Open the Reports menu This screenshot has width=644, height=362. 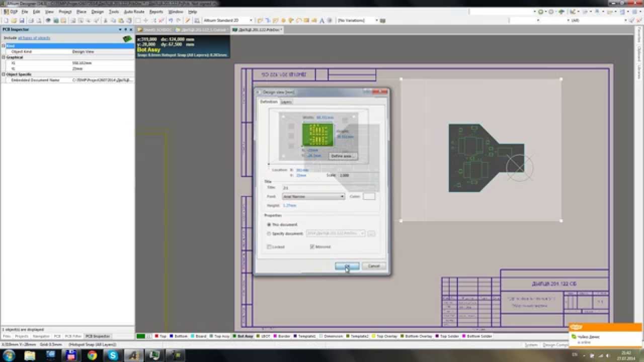[x=156, y=12]
